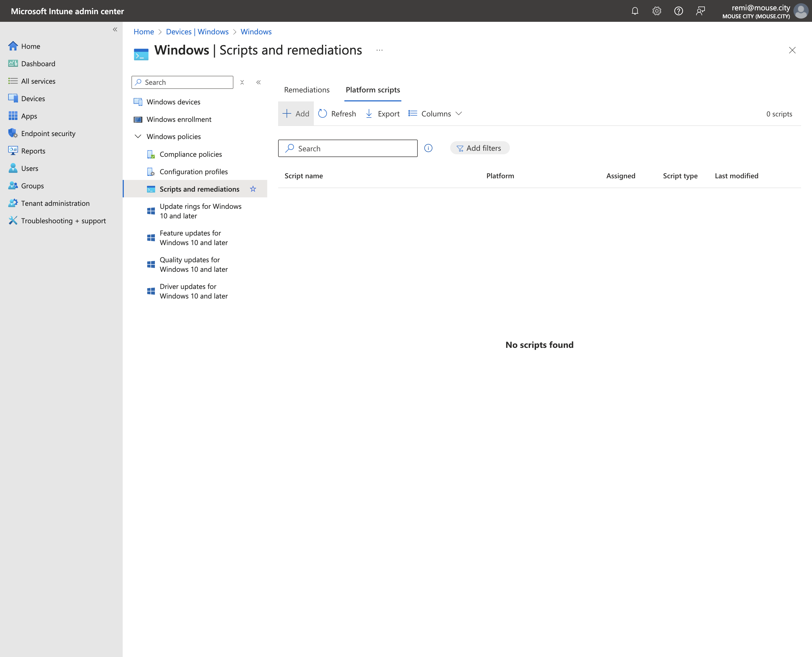Open Configuration profiles
Screen dimensions: 812x657
pyautogui.click(x=193, y=171)
